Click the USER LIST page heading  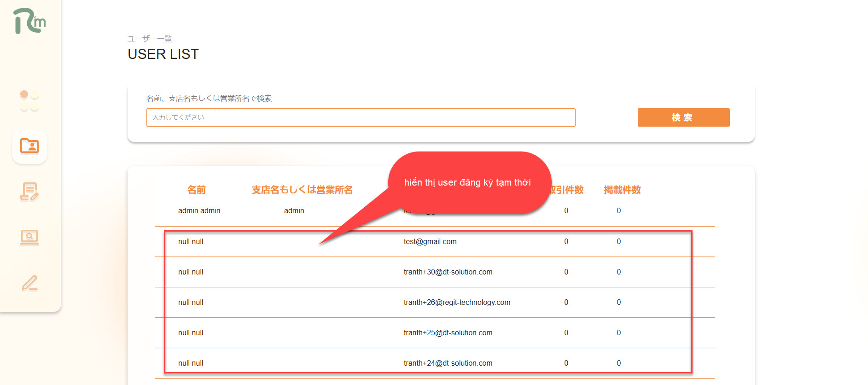point(163,54)
